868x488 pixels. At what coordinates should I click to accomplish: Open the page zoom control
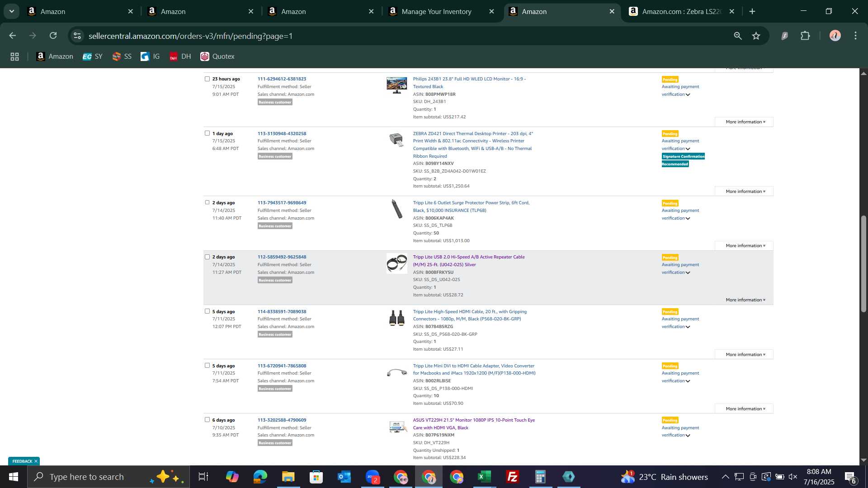[738, 36]
